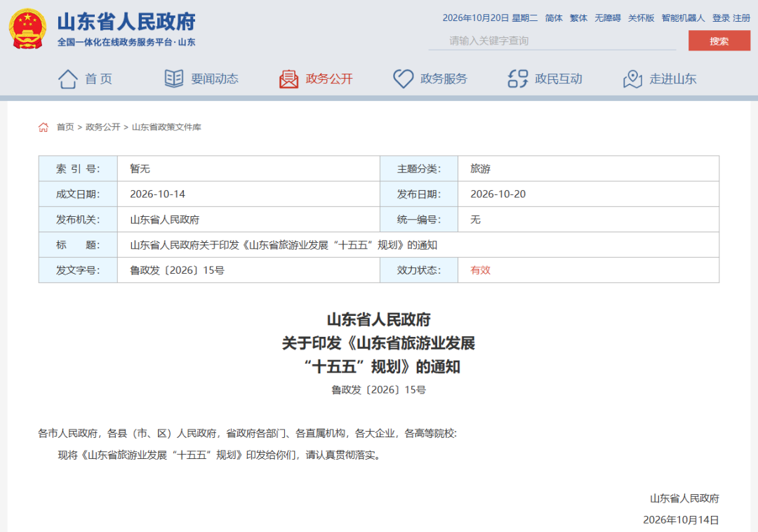Open 无障碍 accessibility mode
758x532 pixels.
608,18
